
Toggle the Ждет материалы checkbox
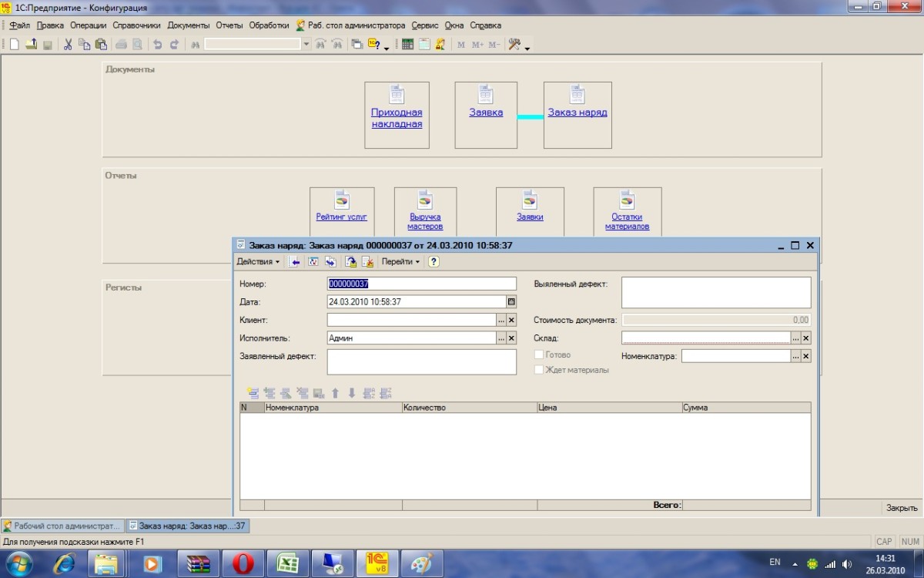click(539, 370)
